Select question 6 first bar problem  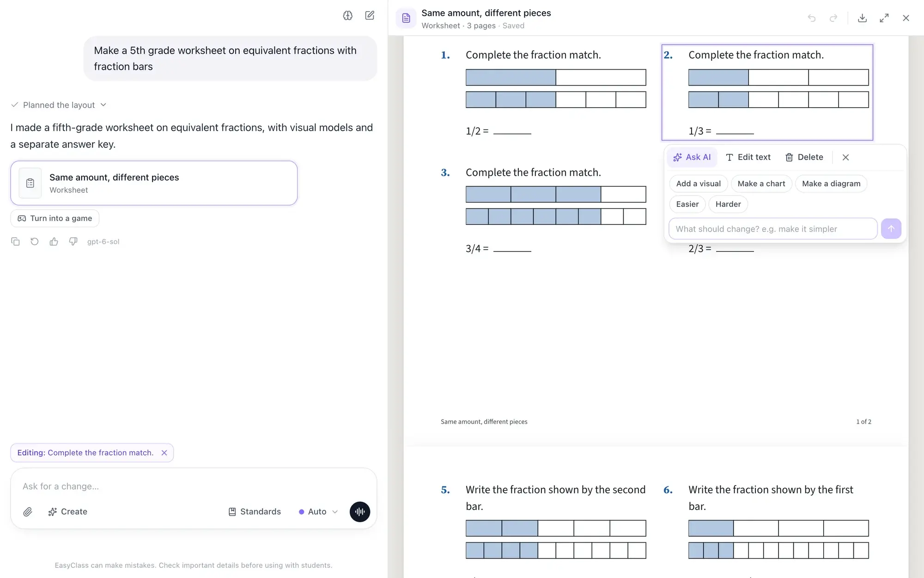(x=767, y=529)
